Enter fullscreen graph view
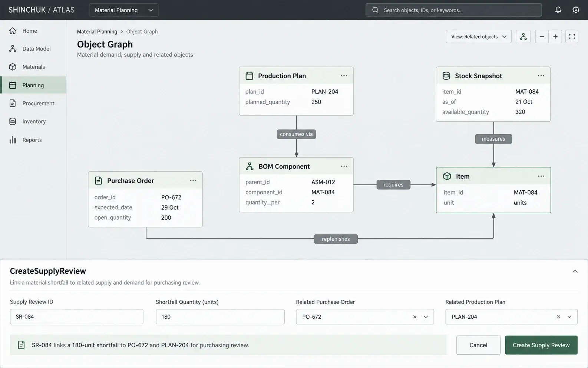The width and height of the screenshot is (588, 368). pyautogui.click(x=572, y=36)
